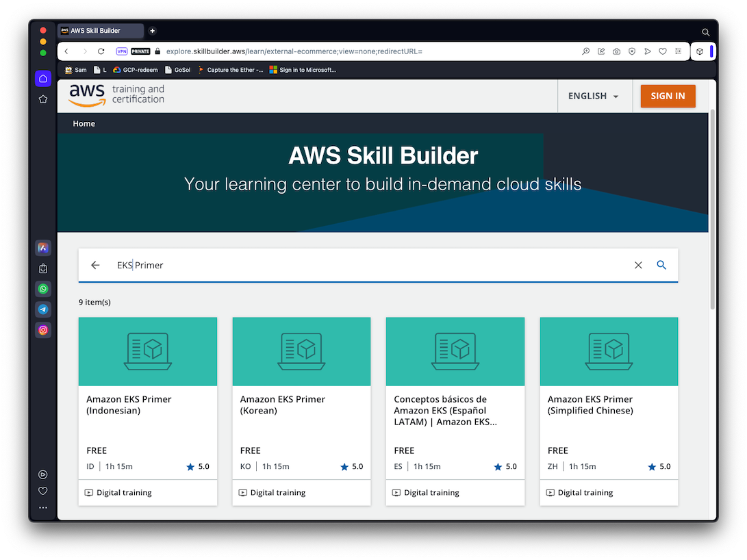The image size is (747, 560).
Task: Open WhatsApp in the sidebar
Action: coord(43,289)
